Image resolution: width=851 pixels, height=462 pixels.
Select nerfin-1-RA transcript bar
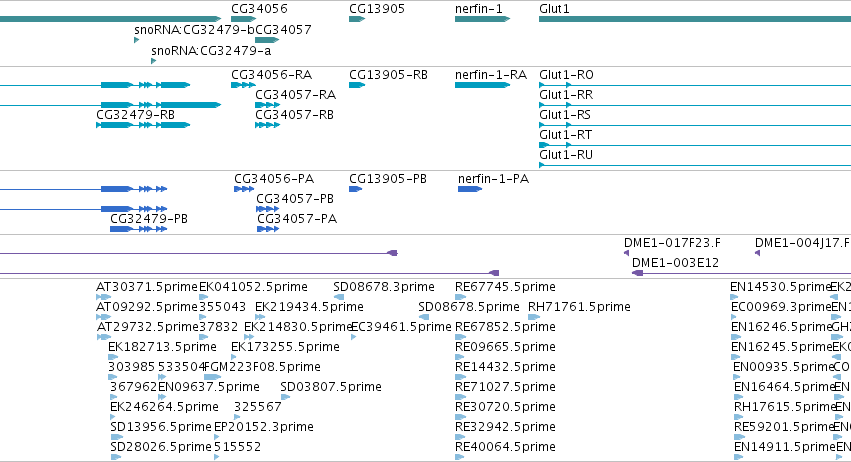tap(482, 85)
